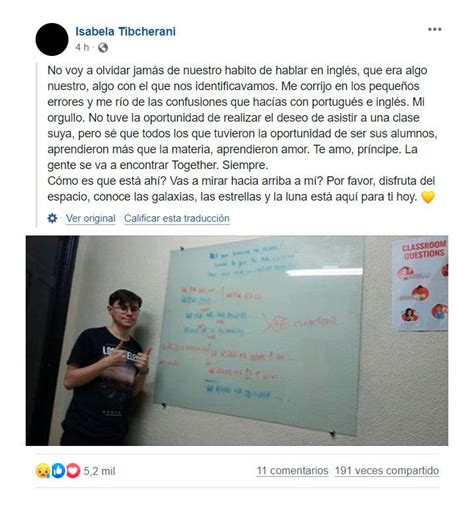Image resolution: width=474 pixels, height=515 pixels.
Task: Click the glass whiteboard in the photo
Action: tap(259, 334)
